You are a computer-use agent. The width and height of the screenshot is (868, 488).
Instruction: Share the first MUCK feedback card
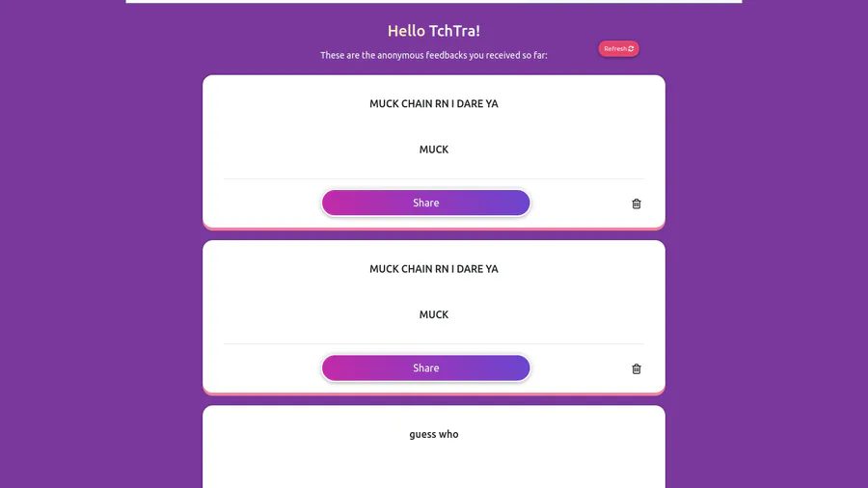425,203
